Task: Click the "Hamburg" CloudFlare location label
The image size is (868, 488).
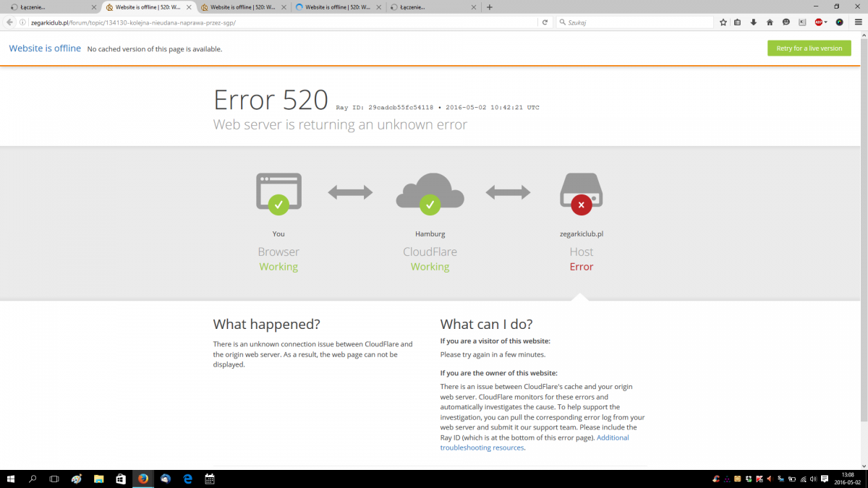Action: tap(430, 234)
